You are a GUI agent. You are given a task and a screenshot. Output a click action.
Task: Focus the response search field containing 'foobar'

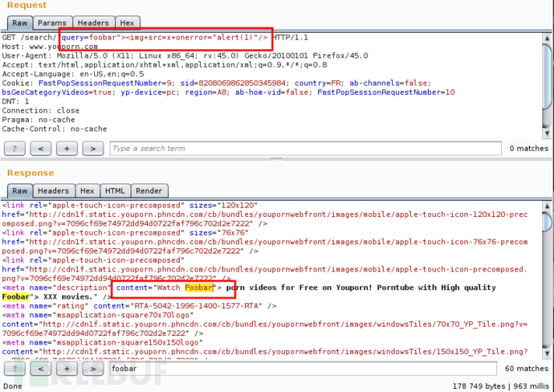(303, 369)
